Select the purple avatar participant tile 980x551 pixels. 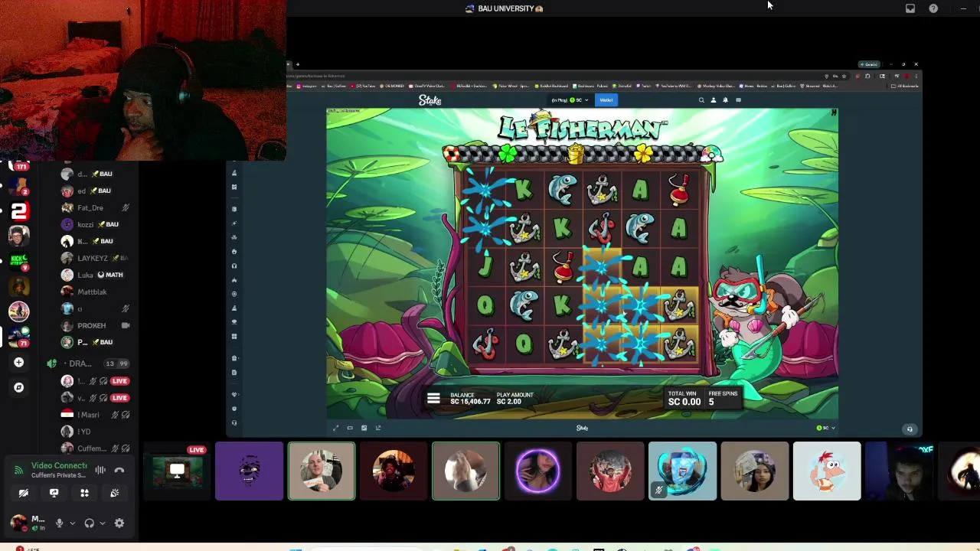(x=249, y=471)
